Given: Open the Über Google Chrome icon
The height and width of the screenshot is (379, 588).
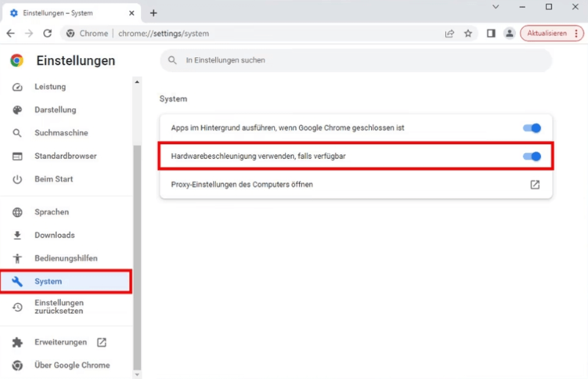Looking at the screenshot, I should point(17,365).
